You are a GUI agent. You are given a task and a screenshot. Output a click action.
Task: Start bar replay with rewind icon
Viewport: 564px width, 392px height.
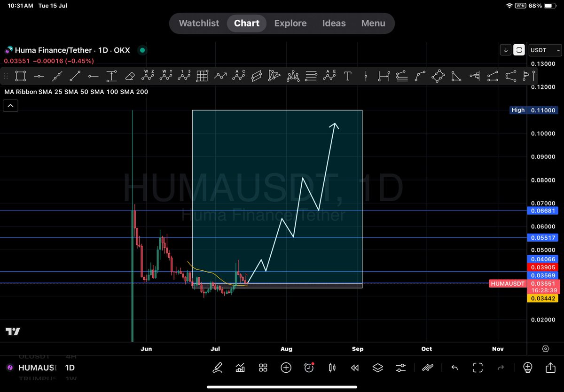point(355,368)
